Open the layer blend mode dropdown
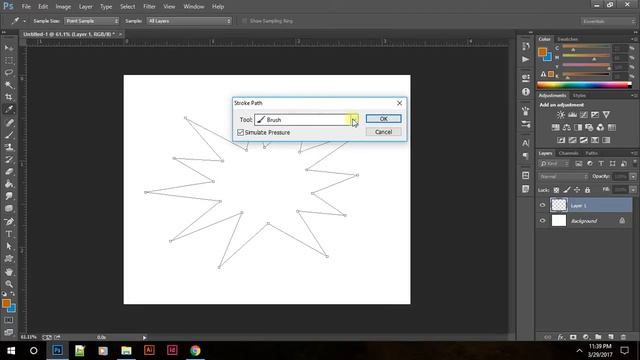Viewport: 640px width, 360px height. coord(564,177)
